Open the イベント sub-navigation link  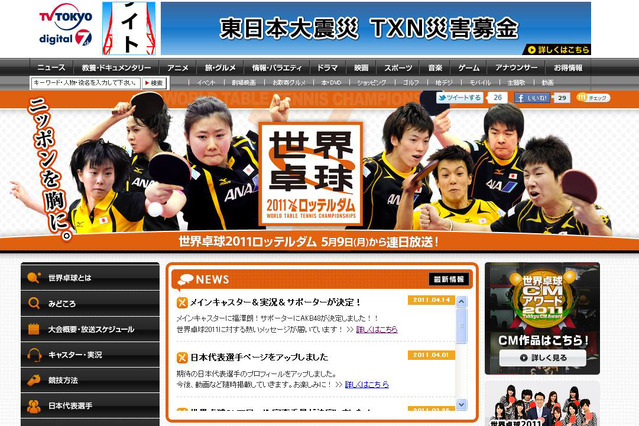tap(206, 83)
